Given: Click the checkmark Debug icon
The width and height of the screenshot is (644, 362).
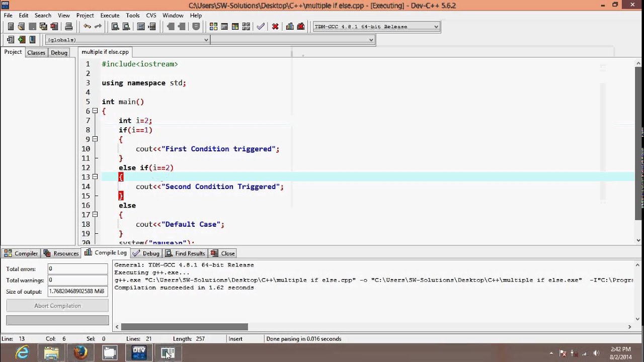Looking at the screenshot, I should [261, 27].
